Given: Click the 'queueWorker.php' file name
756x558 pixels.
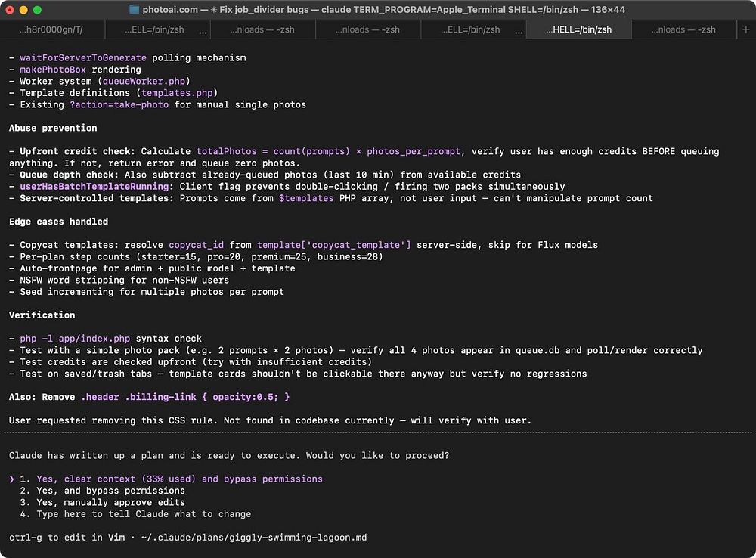Looking at the screenshot, I should 144,81.
